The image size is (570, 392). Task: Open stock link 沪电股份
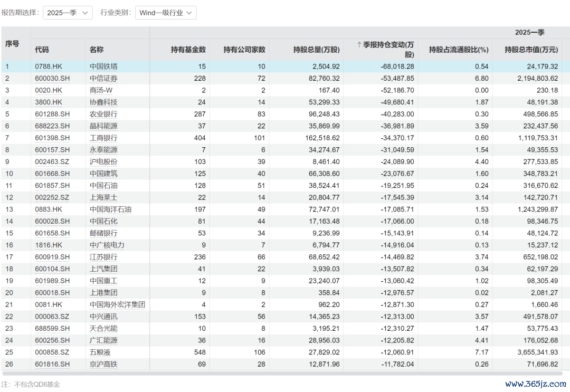click(x=103, y=162)
